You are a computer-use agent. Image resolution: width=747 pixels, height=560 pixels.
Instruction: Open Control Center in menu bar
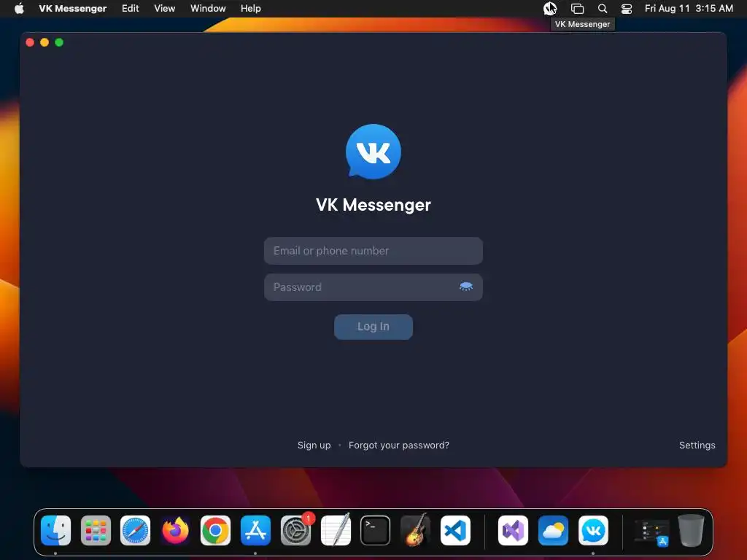tap(627, 9)
